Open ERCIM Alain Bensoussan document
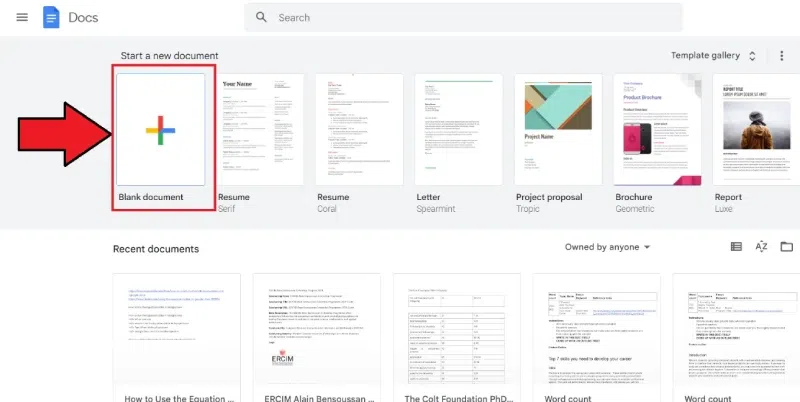Viewport: 800px width, 402px height. [x=317, y=338]
